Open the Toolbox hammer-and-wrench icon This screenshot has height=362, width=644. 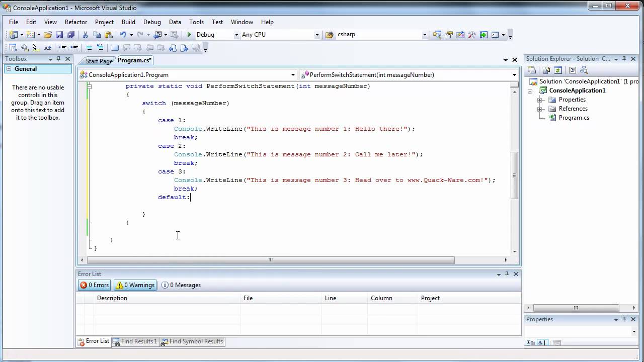(471, 35)
